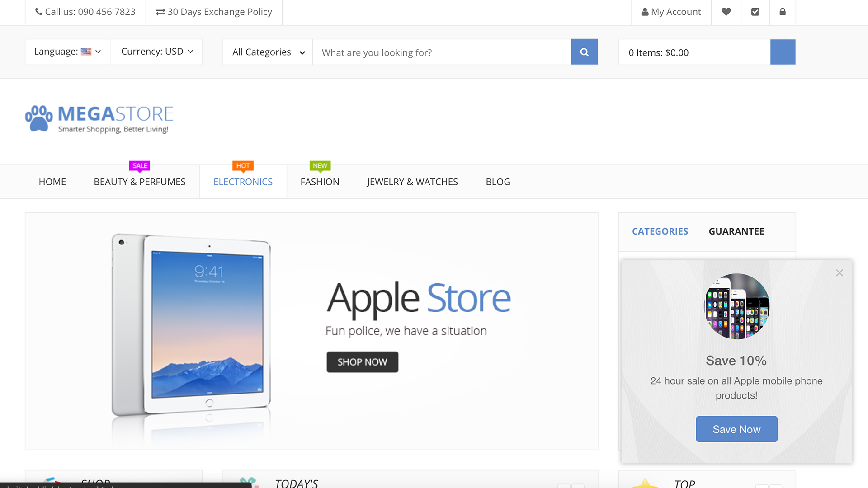The height and width of the screenshot is (488, 868).
Task: Click the iPhones circular popup image
Action: pos(737,306)
